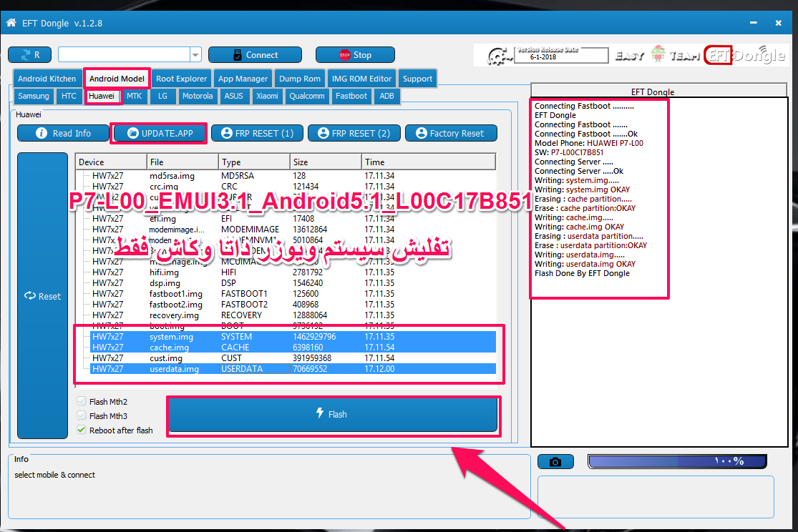Click inside the port combo box field

pos(125,55)
